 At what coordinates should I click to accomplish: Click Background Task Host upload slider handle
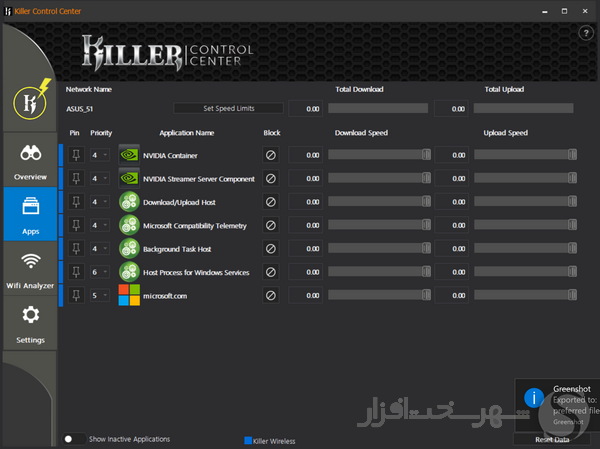coord(572,248)
